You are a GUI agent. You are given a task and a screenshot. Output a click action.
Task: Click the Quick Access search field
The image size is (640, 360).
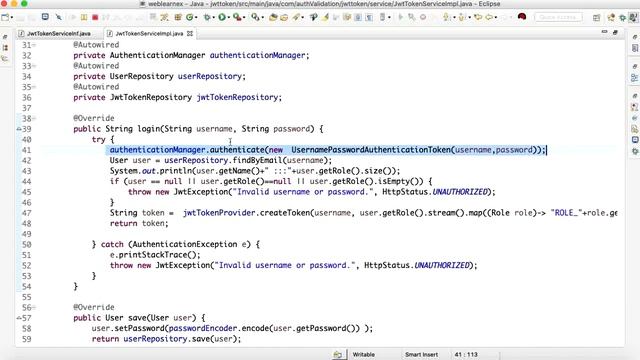[x=558, y=17]
